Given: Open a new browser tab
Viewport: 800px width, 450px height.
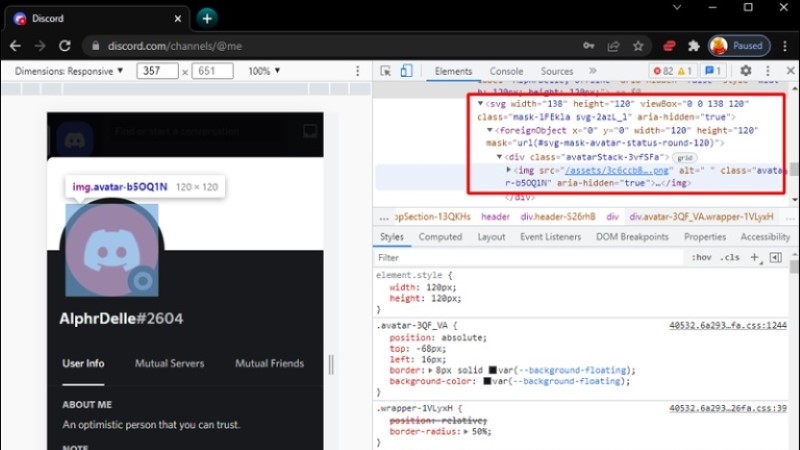Looking at the screenshot, I should click(x=207, y=18).
